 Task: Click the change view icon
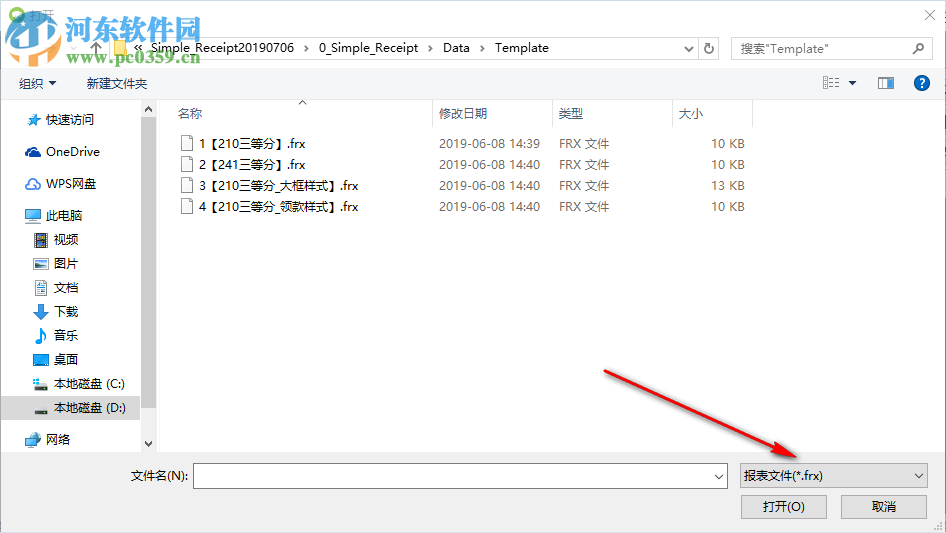tap(831, 83)
